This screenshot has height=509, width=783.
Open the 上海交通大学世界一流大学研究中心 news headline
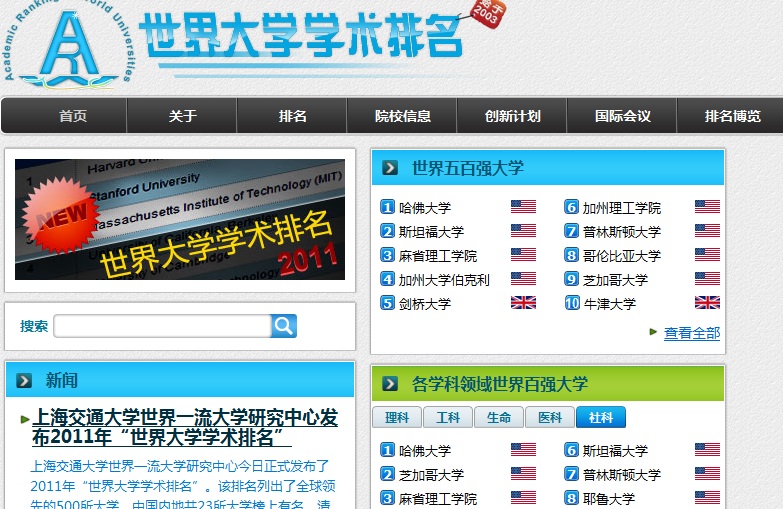[x=185, y=428]
